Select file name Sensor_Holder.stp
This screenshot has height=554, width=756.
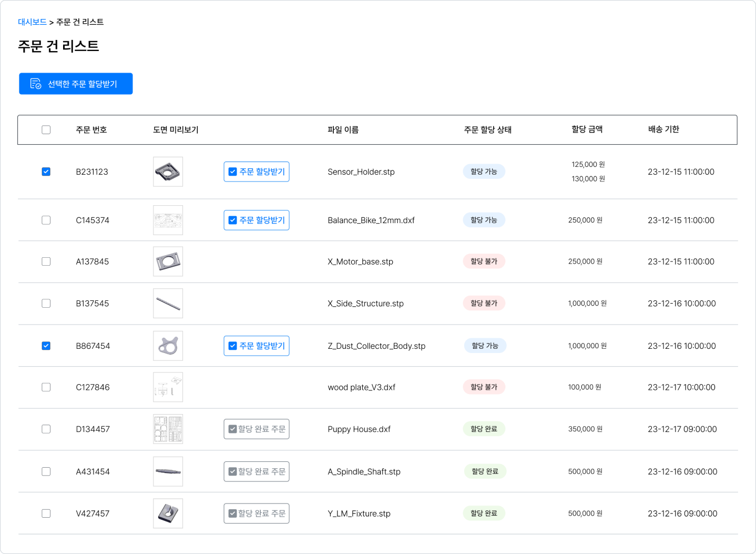[x=361, y=172]
